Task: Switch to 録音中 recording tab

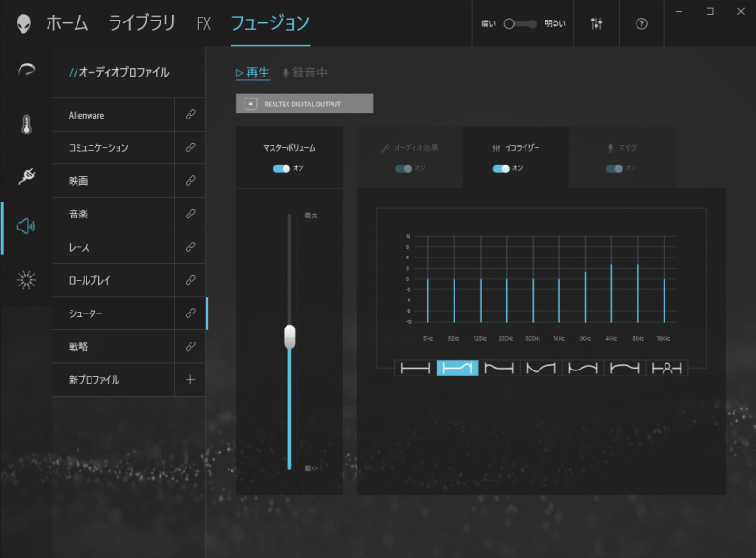Action: tap(304, 73)
